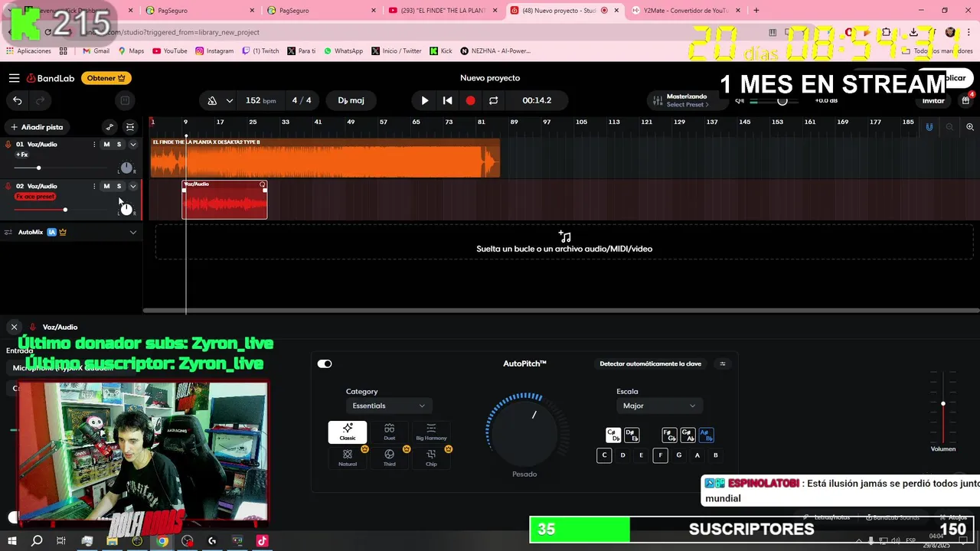Open the BandLab hamburger menu
The width and height of the screenshot is (980, 551).
(x=14, y=78)
